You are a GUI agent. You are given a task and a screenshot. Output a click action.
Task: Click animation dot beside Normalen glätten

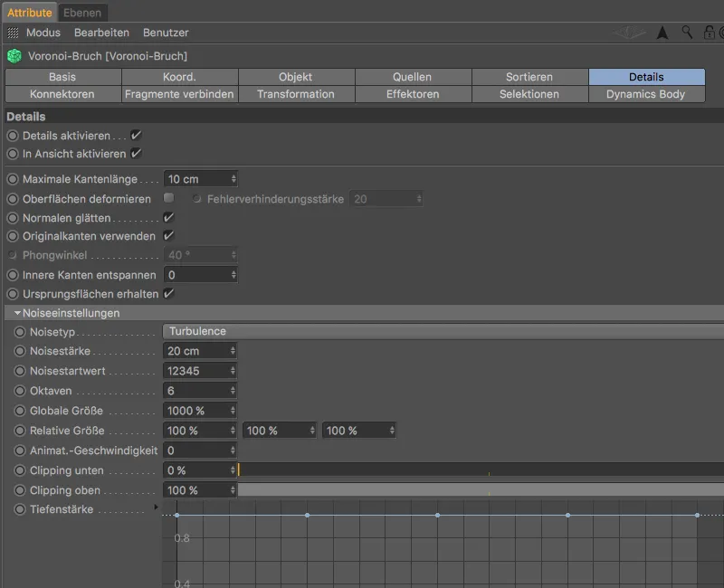point(13,218)
